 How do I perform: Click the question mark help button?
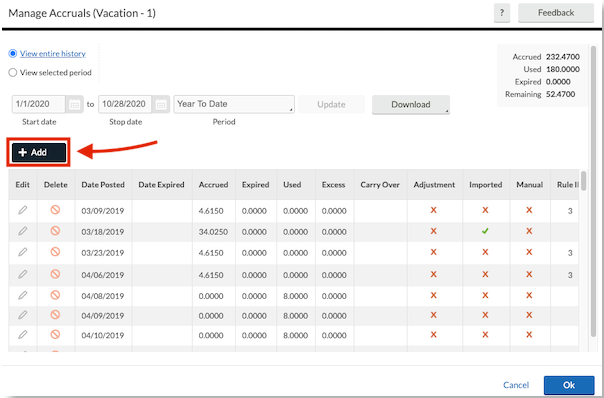[502, 13]
